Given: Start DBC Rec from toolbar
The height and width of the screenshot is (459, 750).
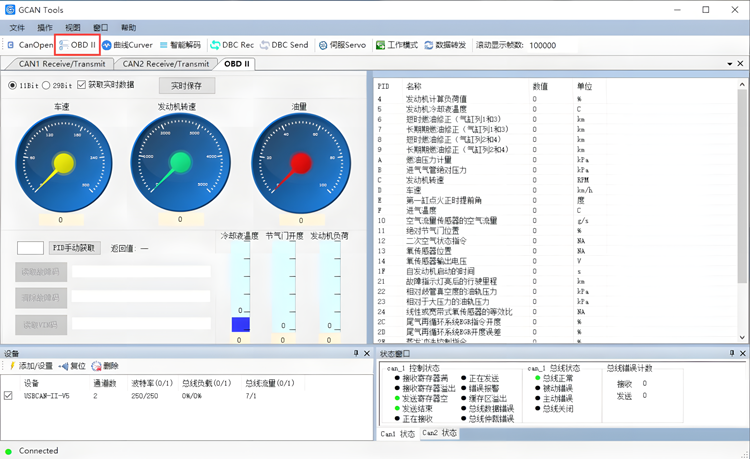Looking at the screenshot, I should point(231,45).
